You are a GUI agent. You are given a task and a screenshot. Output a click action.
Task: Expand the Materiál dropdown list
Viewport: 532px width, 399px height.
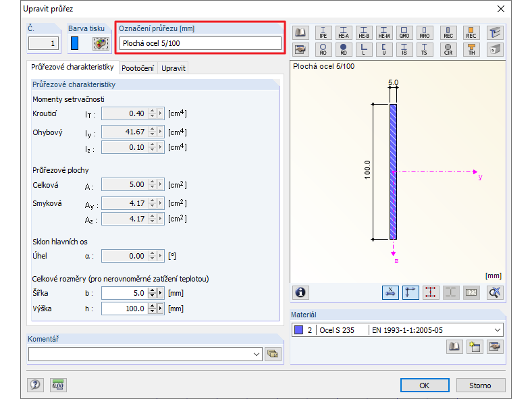[498, 329]
